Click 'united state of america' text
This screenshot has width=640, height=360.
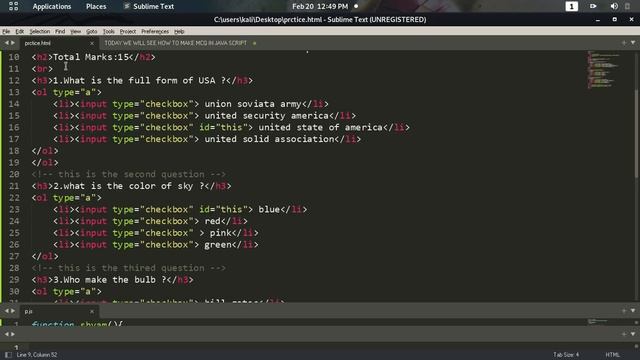320,127
